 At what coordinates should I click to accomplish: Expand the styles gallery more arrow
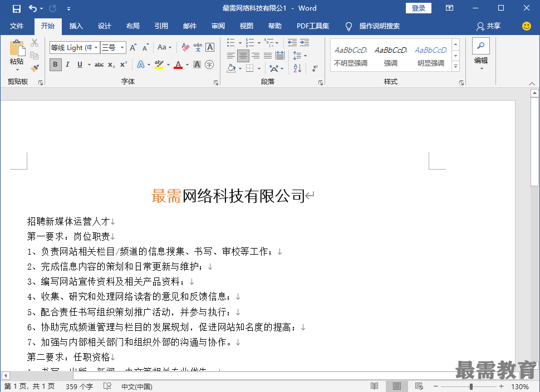[455, 66]
